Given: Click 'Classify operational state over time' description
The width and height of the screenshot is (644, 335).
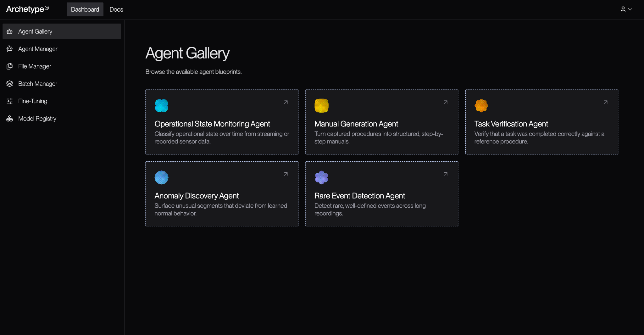Looking at the screenshot, I should [x=222, y=138].
